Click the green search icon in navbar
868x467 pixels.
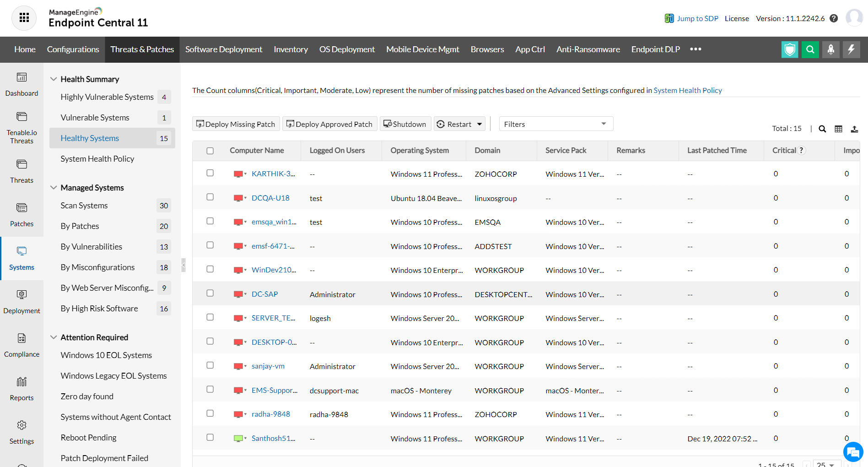(810, 49)
